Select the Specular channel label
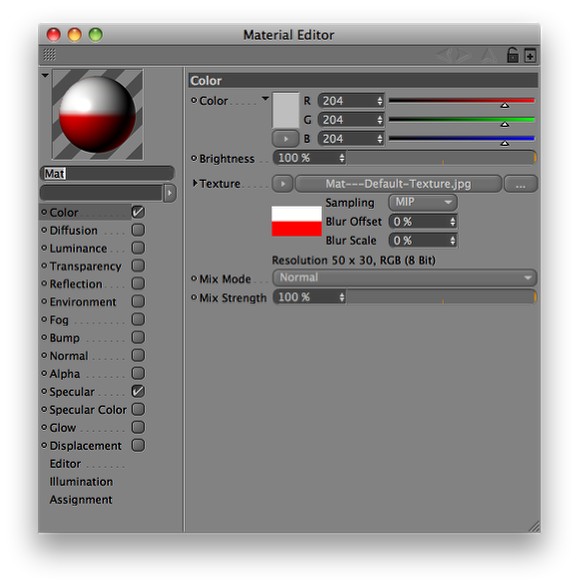 pos(72,392)
